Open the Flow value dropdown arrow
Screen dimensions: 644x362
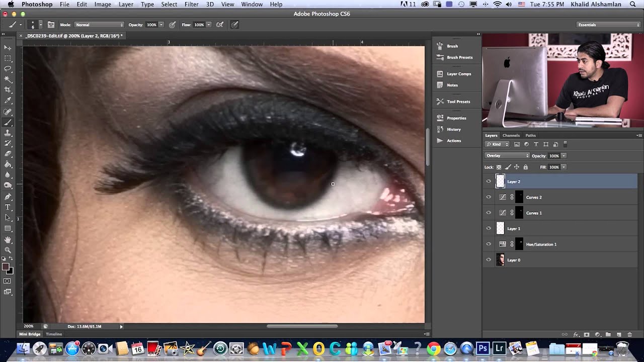click(x=208, y=25)
